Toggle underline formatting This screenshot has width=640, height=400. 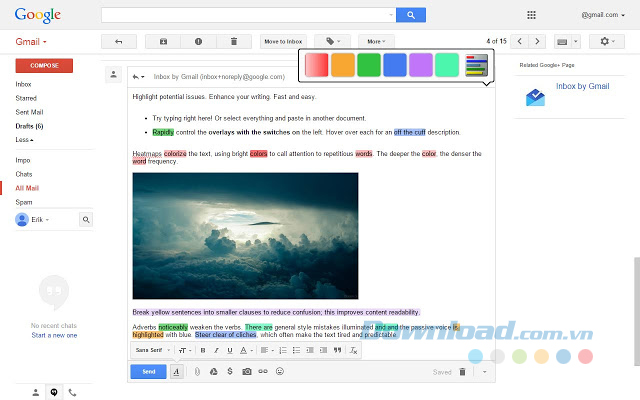(x=230, y=350)
